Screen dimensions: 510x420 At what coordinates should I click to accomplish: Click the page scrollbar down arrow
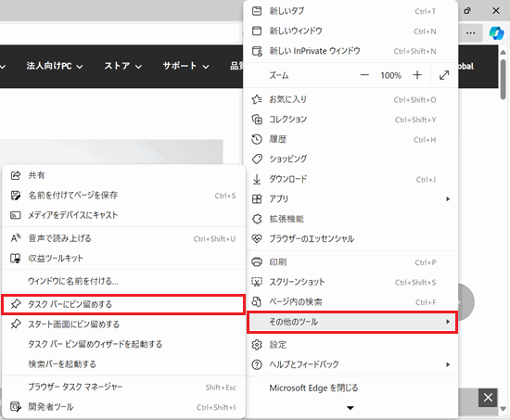tap(503, 409)
